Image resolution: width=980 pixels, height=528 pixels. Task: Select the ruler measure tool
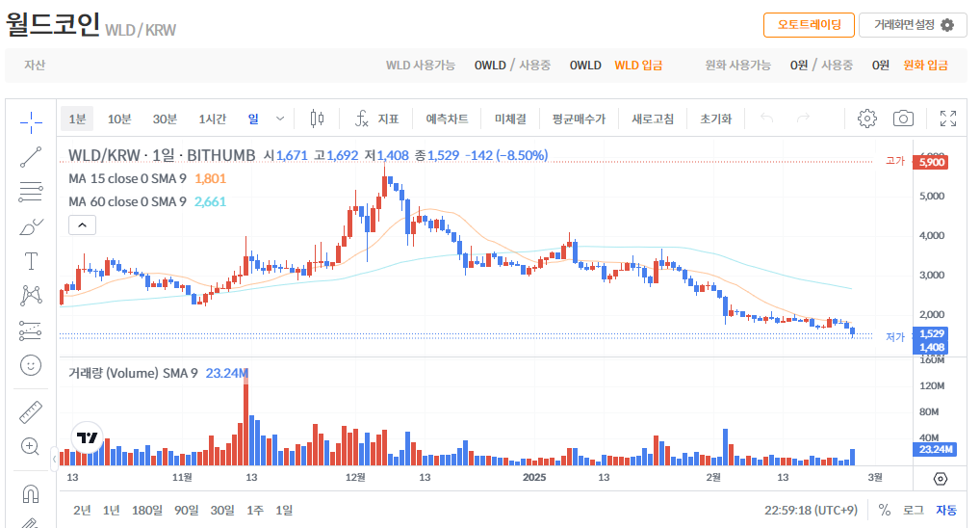point(31,412)
